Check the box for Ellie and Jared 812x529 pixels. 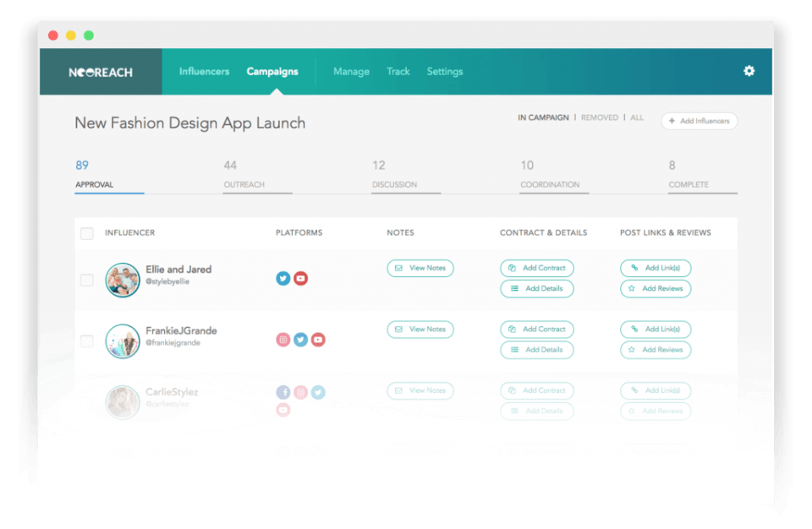tap(87, 280)
